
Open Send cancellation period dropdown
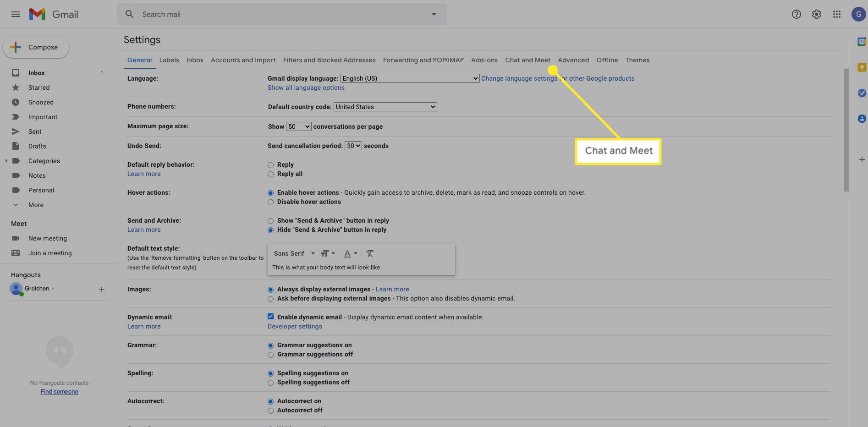coord(353,146)
